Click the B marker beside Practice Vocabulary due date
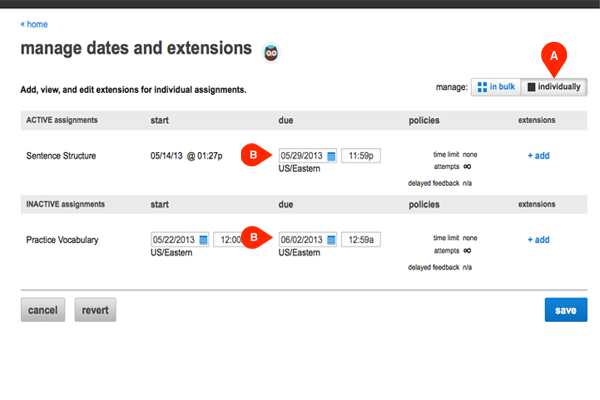 coord(255,239)
